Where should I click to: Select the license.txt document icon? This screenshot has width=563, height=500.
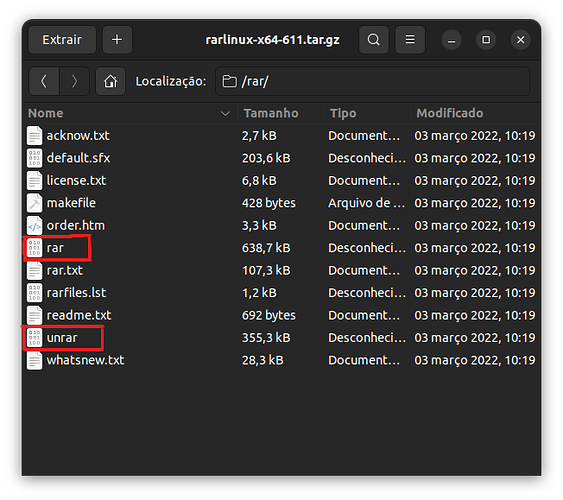coord(34,181)
